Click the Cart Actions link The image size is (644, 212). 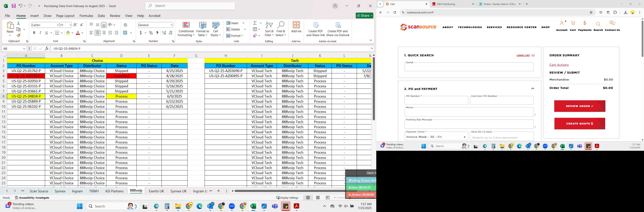point(559,65)
